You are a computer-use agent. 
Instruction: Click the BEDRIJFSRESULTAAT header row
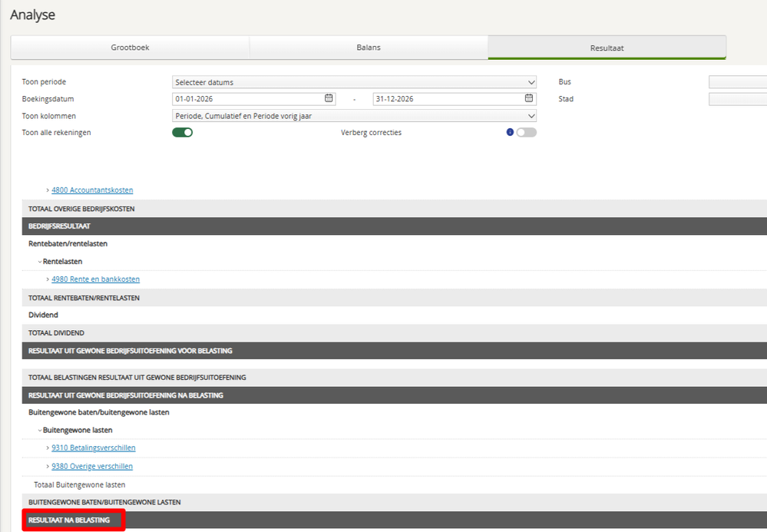(x=395, y=226)
